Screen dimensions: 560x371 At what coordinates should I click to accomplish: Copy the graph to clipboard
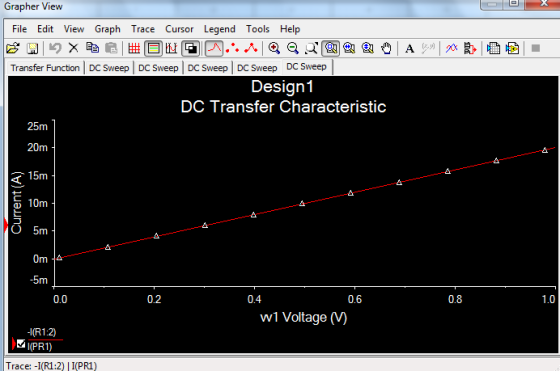[92, 48]
